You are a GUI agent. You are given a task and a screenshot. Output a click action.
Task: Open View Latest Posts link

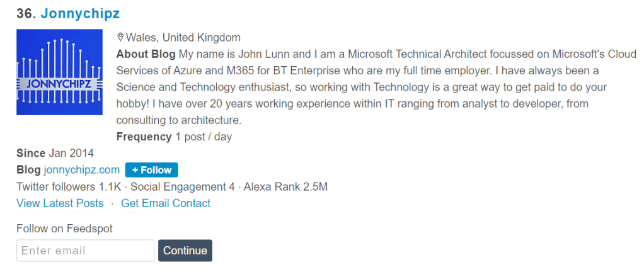tap(60, 203)
